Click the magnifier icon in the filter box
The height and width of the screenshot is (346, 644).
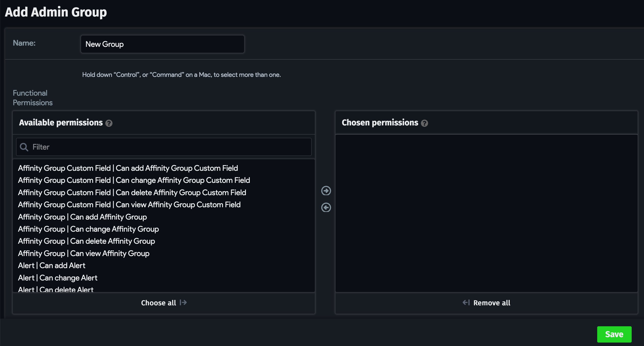point(24,147)
